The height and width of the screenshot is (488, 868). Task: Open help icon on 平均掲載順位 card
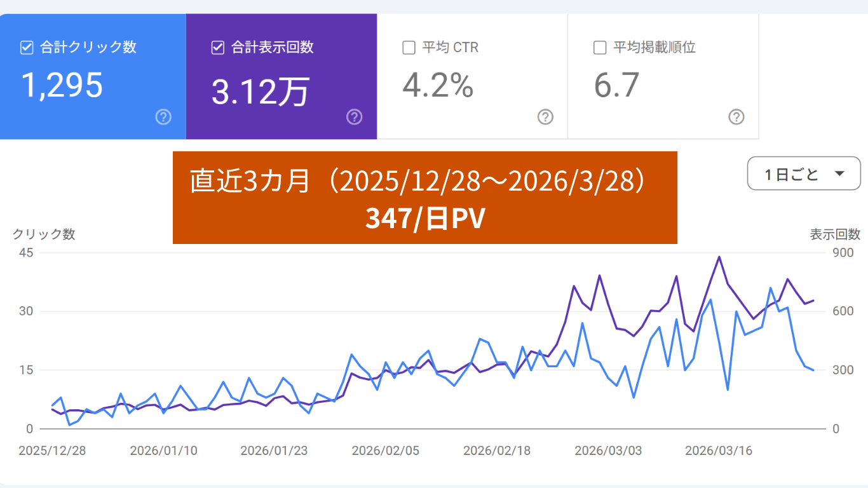[736, 117]
